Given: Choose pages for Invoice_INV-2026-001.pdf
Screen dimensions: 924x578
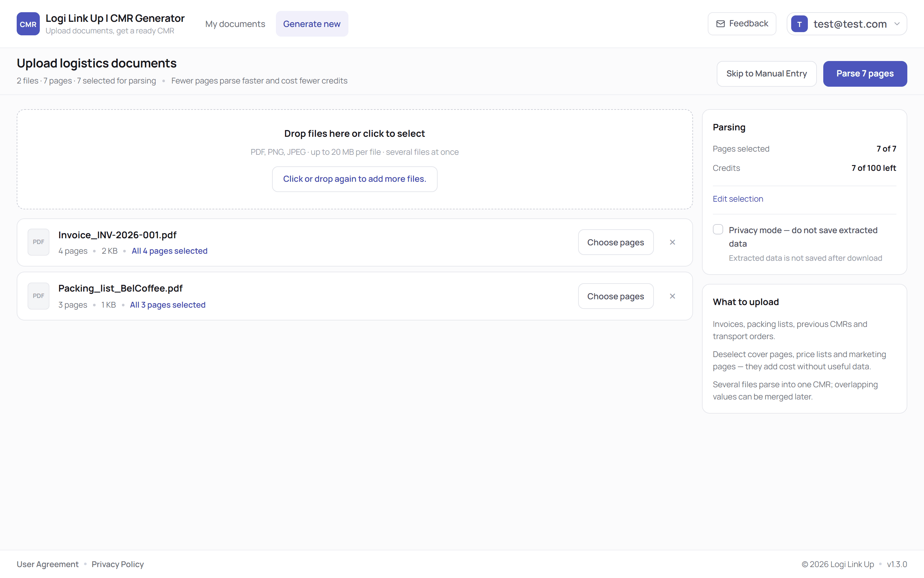Looking at the screenshot, I should [x=615, y=242].
